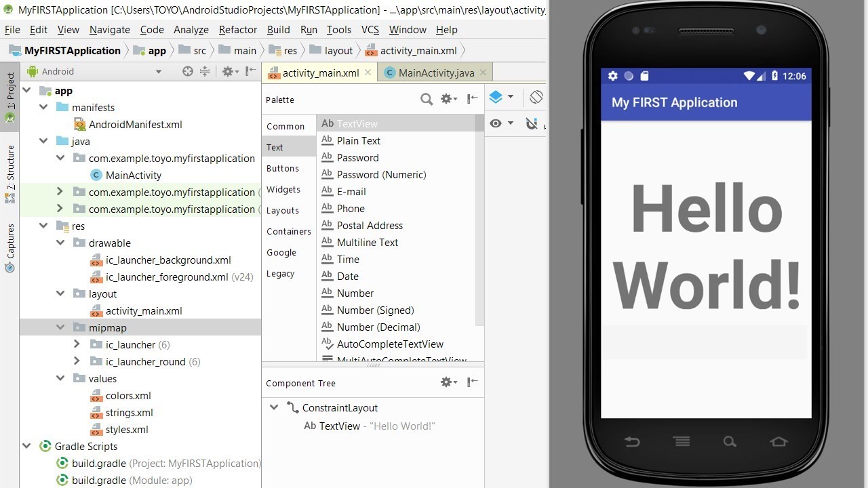This screenshot has width=868, height=488.
Task: Hide the Palette panel arrow icon
Action: (473, 98)
